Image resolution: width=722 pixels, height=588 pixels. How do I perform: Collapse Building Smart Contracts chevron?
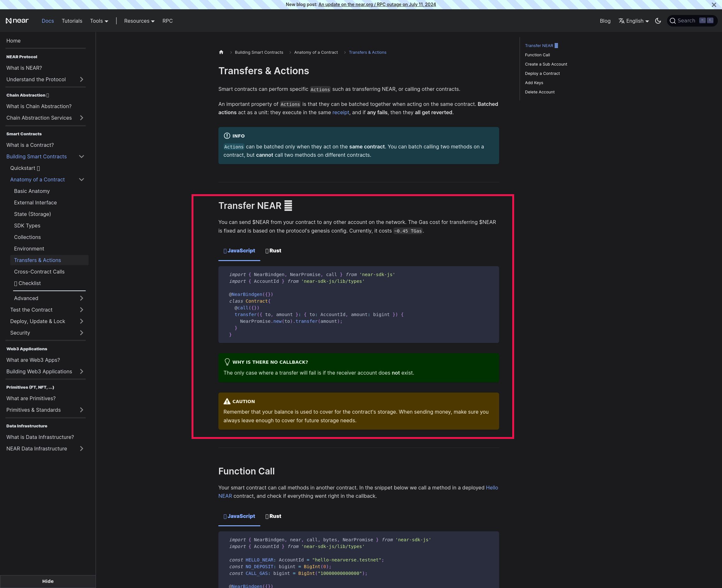click(x=82, y=156)
